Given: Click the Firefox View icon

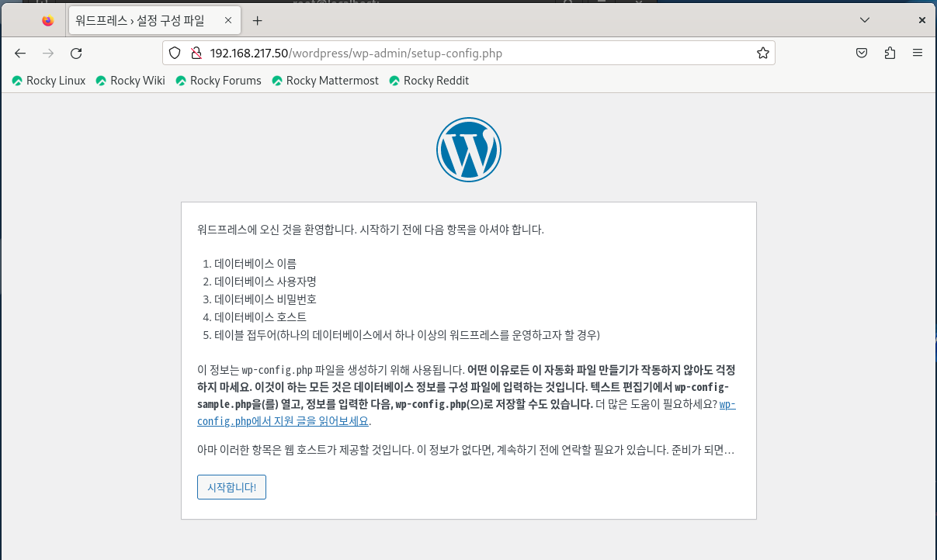Looking at the screenshot, I should click(48, 21).
